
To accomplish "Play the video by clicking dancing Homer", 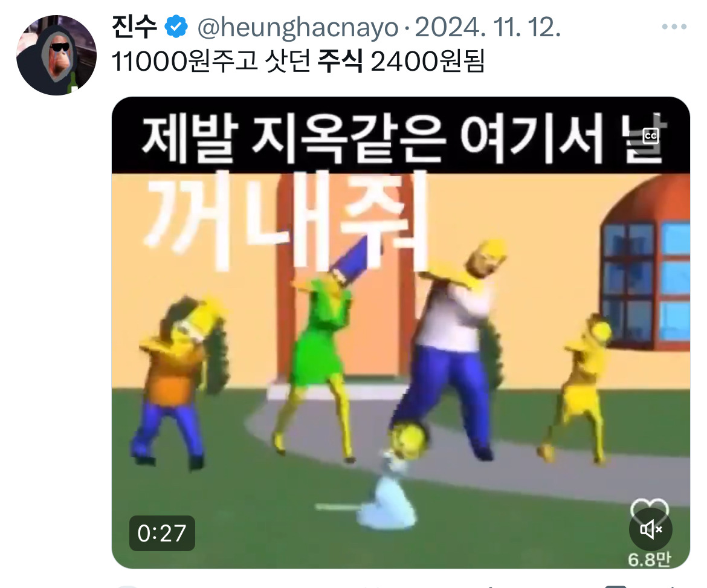I will click(x=451, y=347).
